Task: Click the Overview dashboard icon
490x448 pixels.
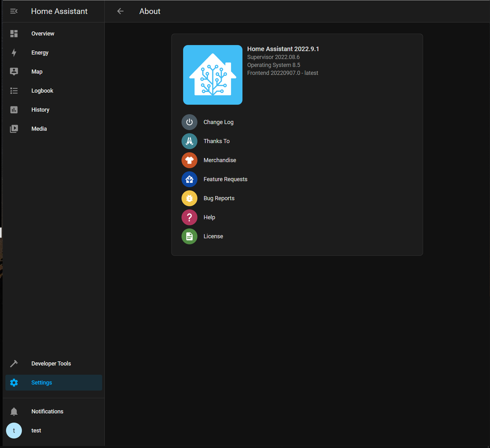Action: tap(14, 33)
